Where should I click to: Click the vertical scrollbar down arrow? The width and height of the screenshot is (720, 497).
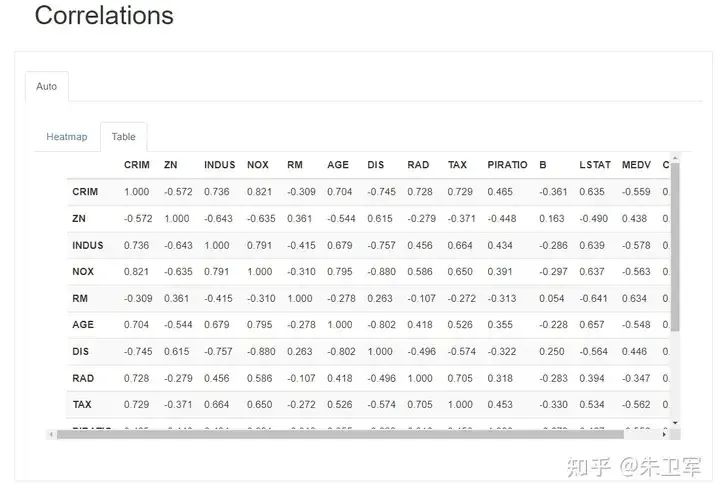(x=675, y=423)
